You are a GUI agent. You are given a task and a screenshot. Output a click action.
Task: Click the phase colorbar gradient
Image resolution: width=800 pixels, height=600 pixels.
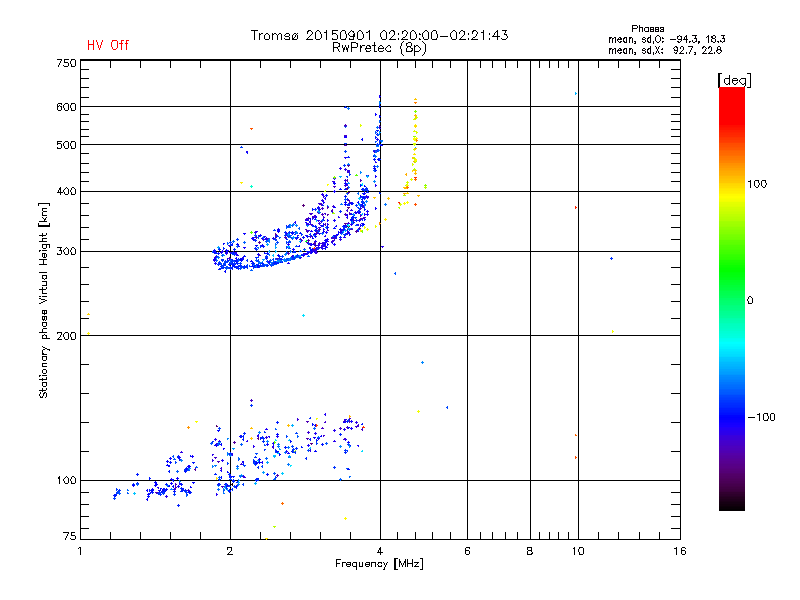[x=732, y=299]
